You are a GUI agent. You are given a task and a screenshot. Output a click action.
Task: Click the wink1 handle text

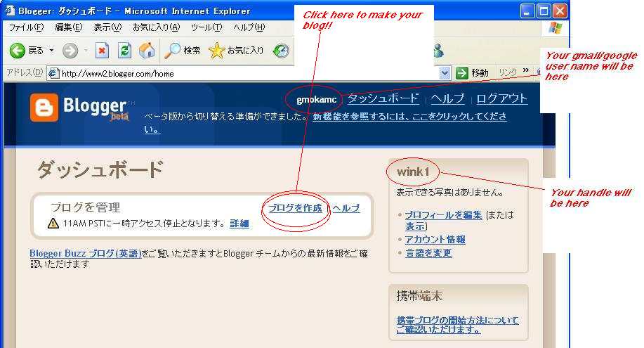coord(413,172)
